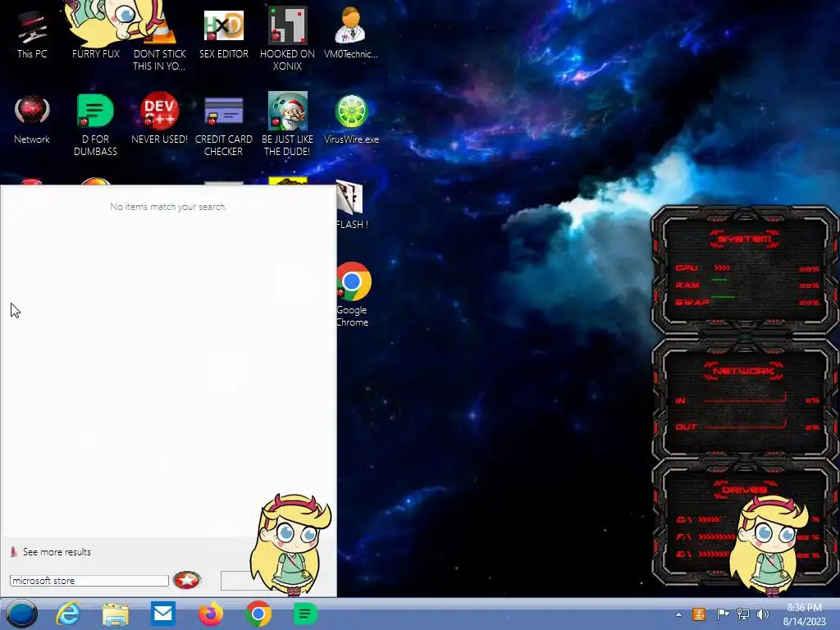Launch Chrome from the taskbar

click(258, 614)
